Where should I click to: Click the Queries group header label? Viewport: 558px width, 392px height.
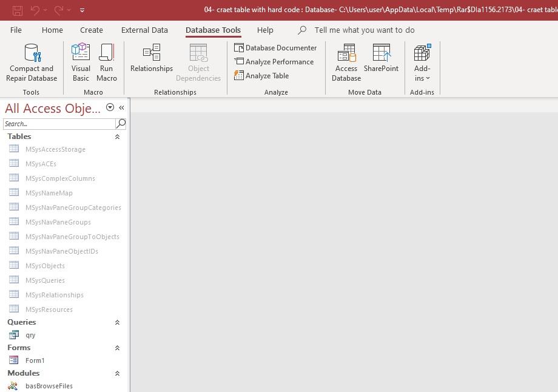tap(22, 322)
